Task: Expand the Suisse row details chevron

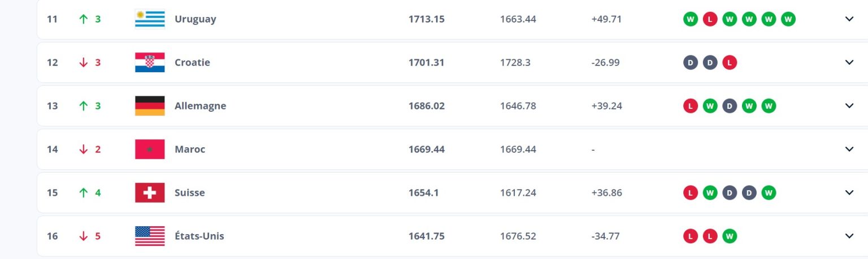Action: [849, 193]
